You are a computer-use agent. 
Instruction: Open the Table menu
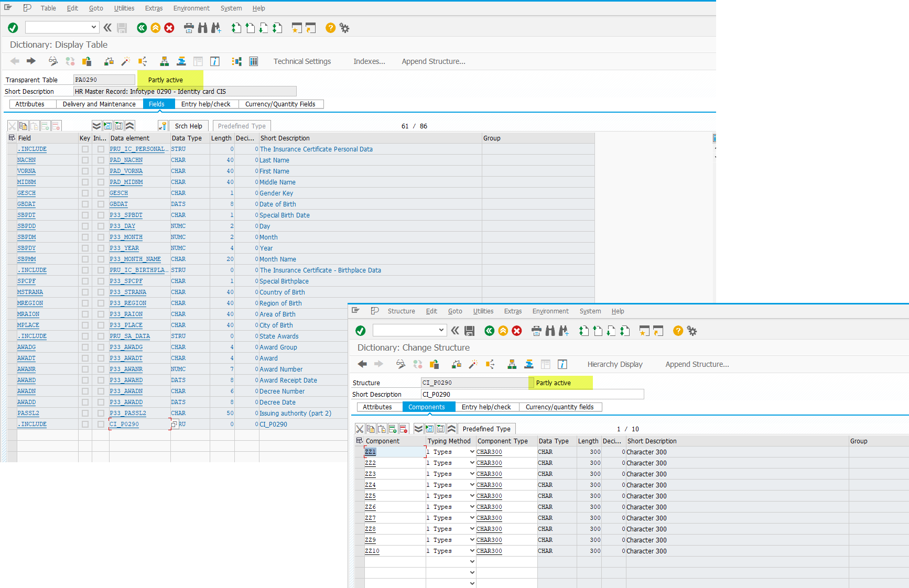click(48, 8)
